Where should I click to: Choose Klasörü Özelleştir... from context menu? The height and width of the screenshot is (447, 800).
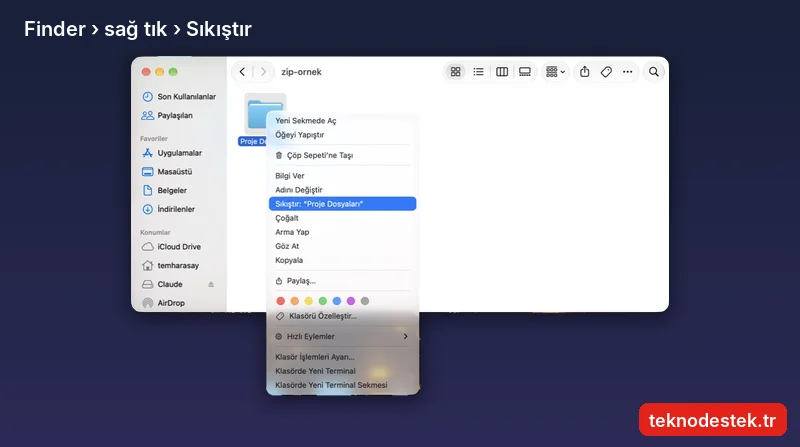pyautogui.click(x=342, y=316)
